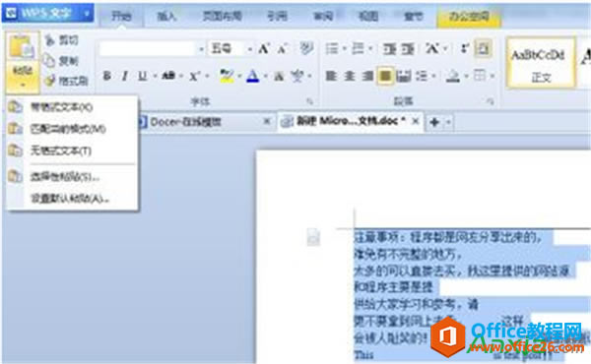Image resolution: width=591 pixels, height=364 pixels.
Task: Apply the yellow text highlight color
Action: coord(227,76)
